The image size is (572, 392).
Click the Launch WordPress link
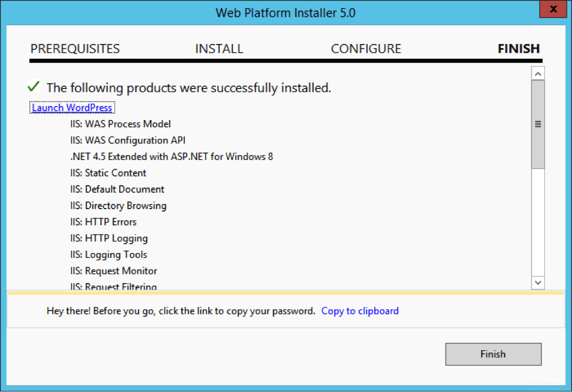[72, 107]
